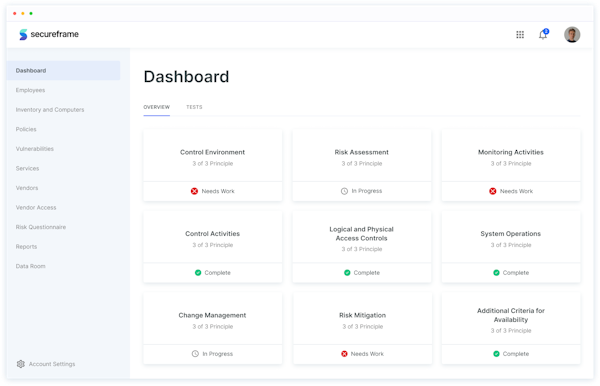600x386 pixels.
Task: Select the Overview tab
Action: coord(157,107)
